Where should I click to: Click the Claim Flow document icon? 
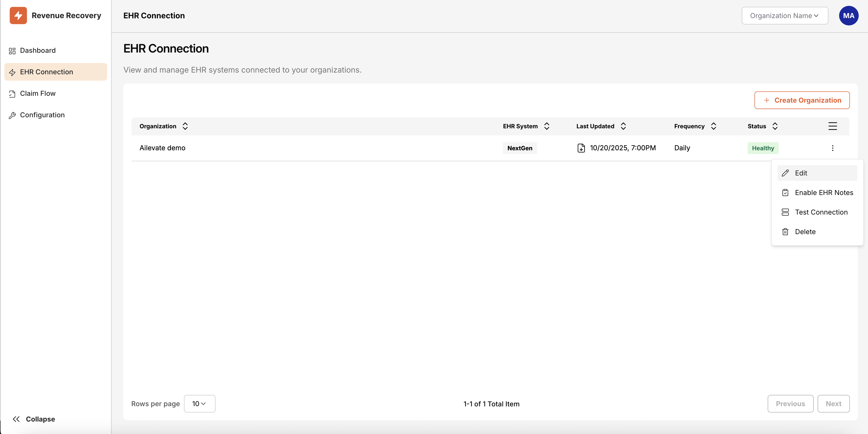pos(12,93)
